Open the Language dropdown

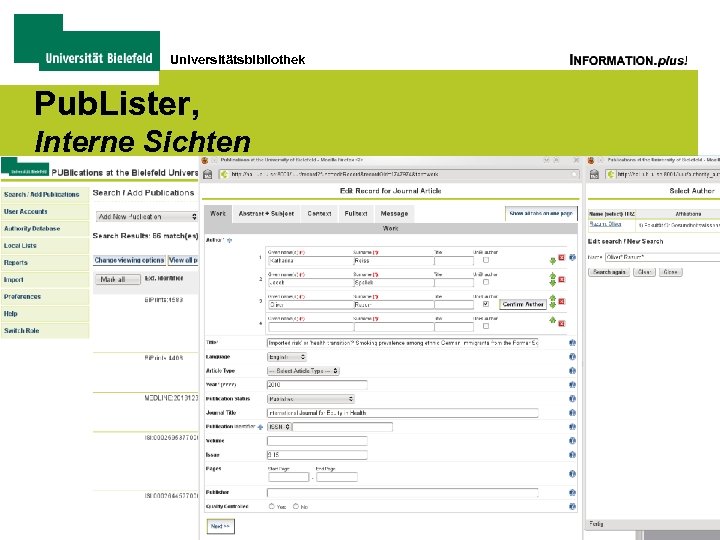[287, 357]
